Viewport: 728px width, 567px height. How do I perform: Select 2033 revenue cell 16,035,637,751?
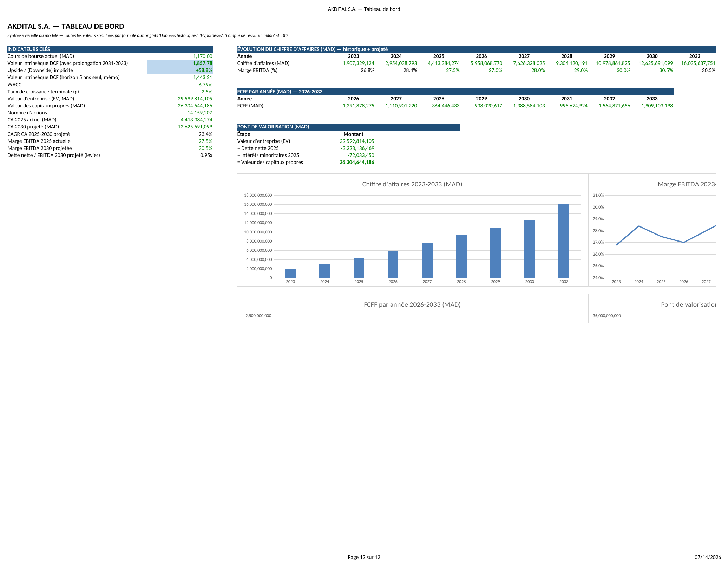tap(698, 63)
